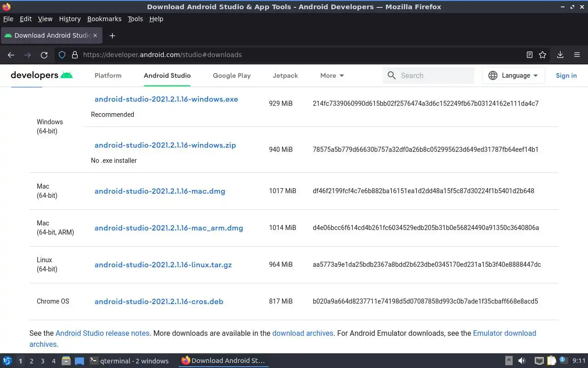The image size is (588, 368).
Task: Click the browser forward arrow
Action: (28, 55)
